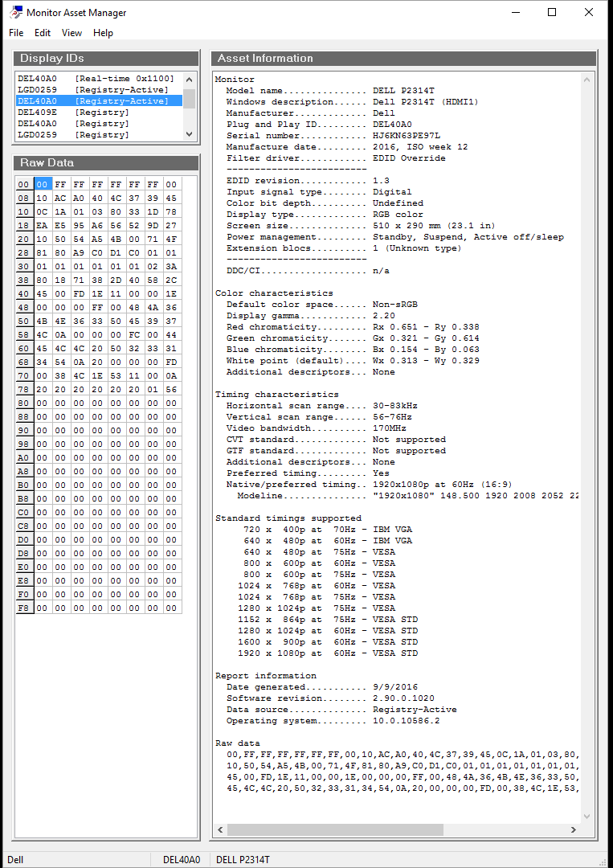613x868 pixels.
Task: Click horizontal scrollbar thumb in Asset Information
Action: click(x=335, y=829)
